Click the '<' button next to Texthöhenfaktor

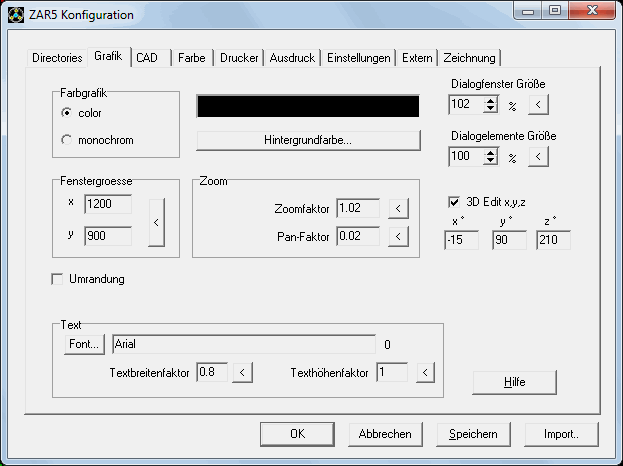(425, 373)
